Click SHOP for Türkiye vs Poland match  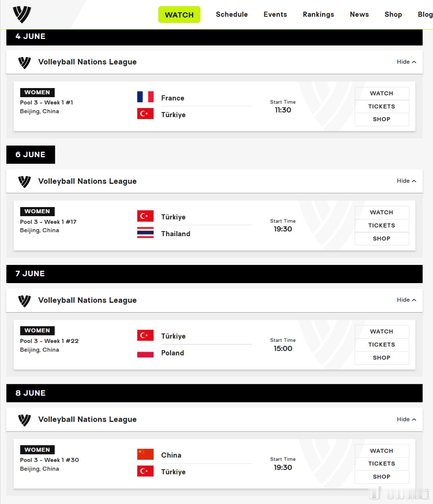click(382, 358)
